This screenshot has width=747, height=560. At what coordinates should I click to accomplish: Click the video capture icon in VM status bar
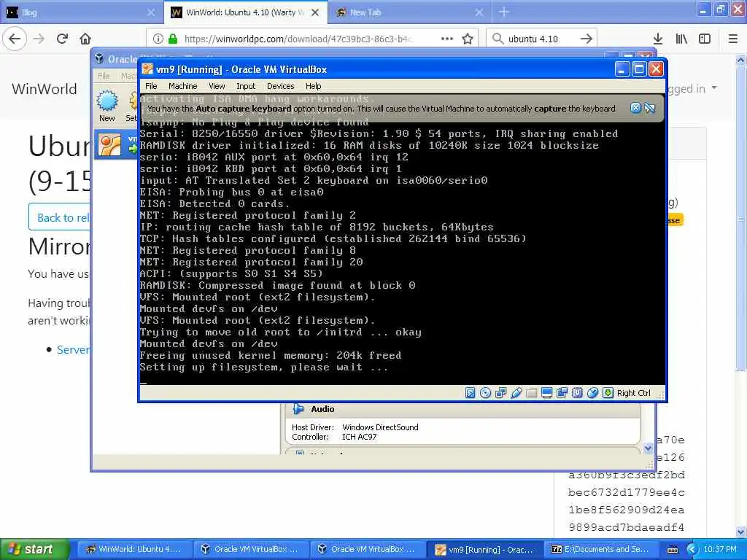coord(562,393)
